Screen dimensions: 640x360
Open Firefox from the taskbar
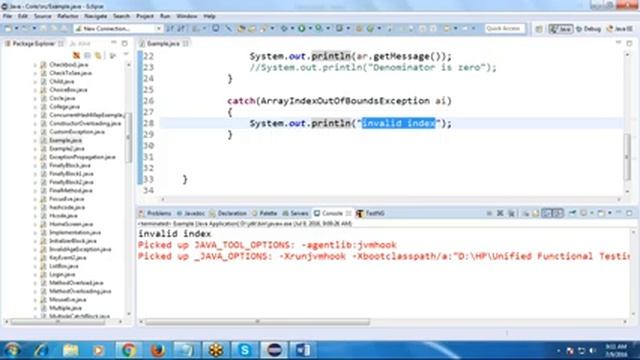158,350
